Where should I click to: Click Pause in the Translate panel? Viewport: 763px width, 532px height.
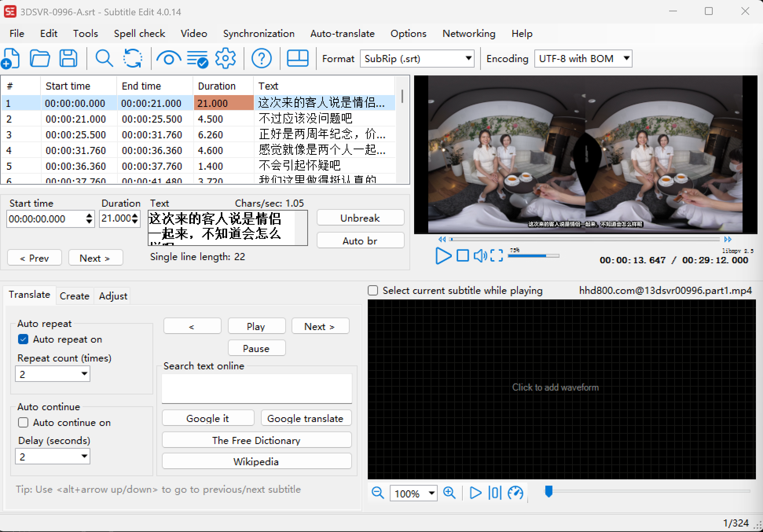click(x=257, y=349)
